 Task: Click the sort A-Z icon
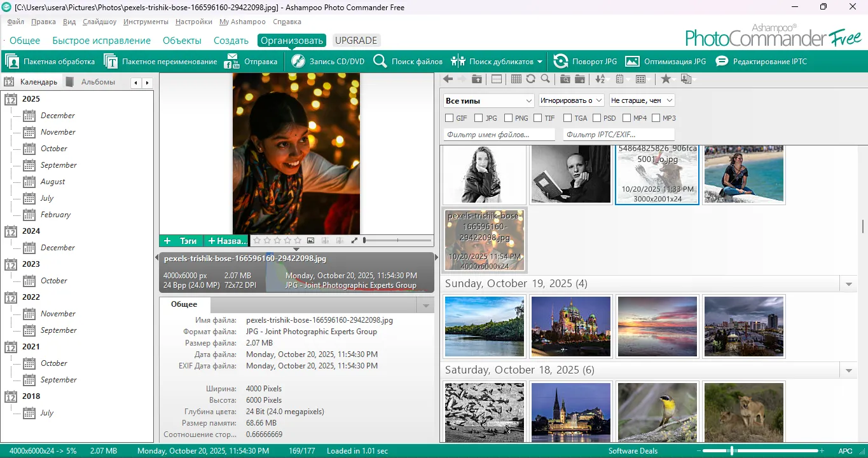(601, 79)
